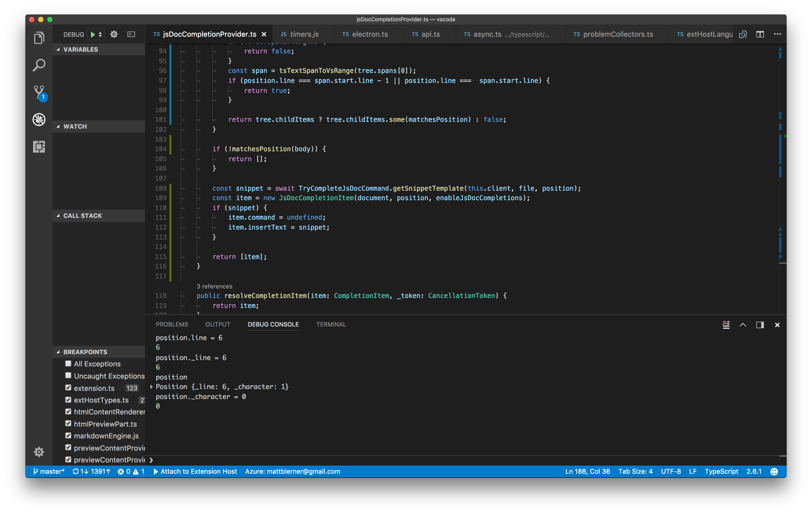The height and width of the screenshot is (514, 812).
Task: Switch to the TERMINAL tab
Action: pos(331,324)
